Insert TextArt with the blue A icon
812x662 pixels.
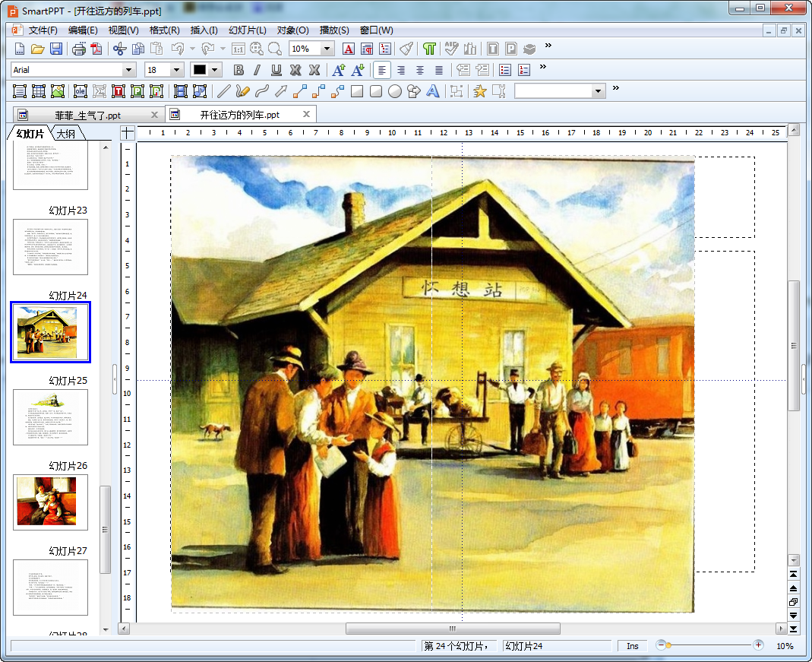click(432, 91)
